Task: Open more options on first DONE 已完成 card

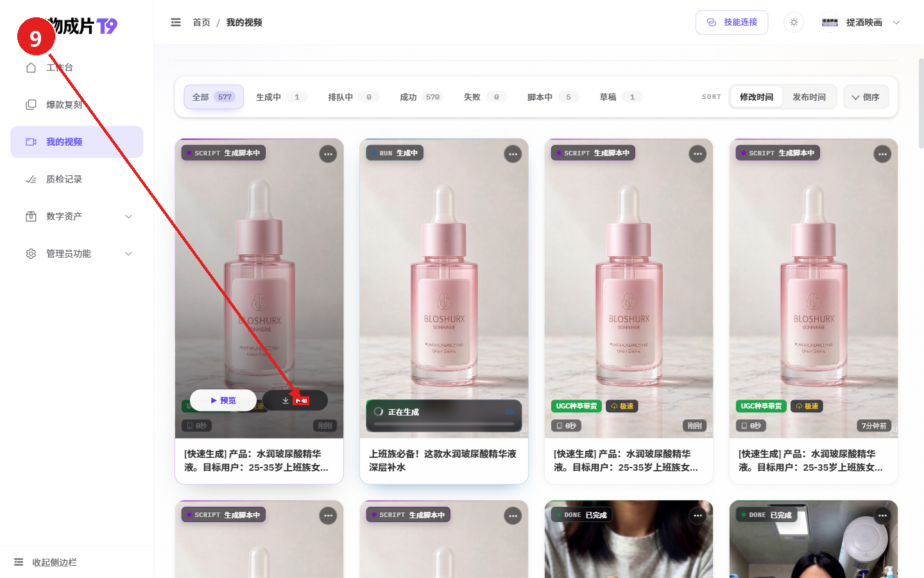Action: click(697, 516)
